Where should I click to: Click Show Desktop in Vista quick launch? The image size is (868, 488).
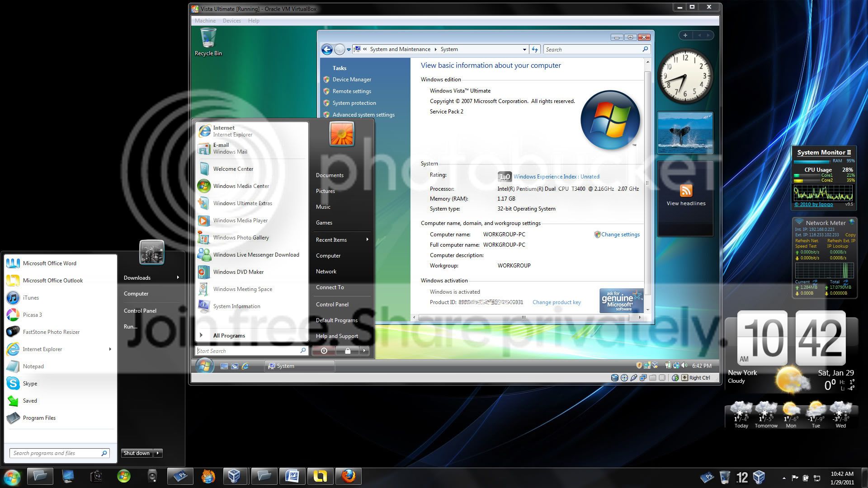coord(224,366)
